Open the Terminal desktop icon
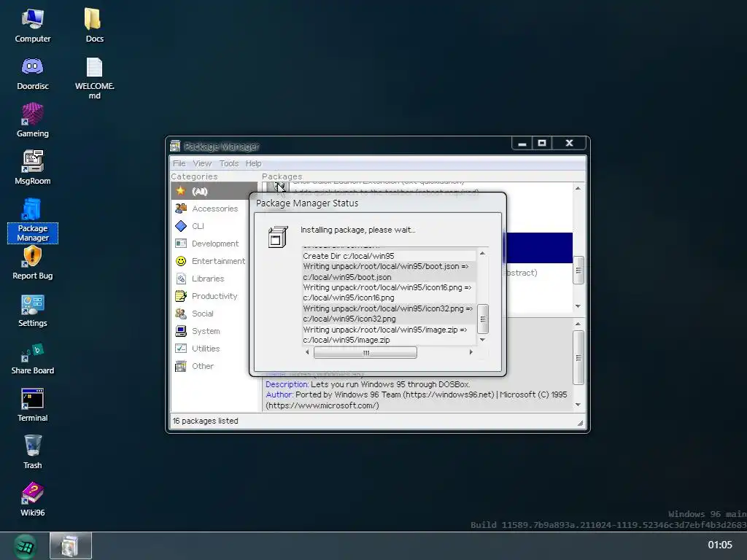The image size is (747, 560). 32,405
